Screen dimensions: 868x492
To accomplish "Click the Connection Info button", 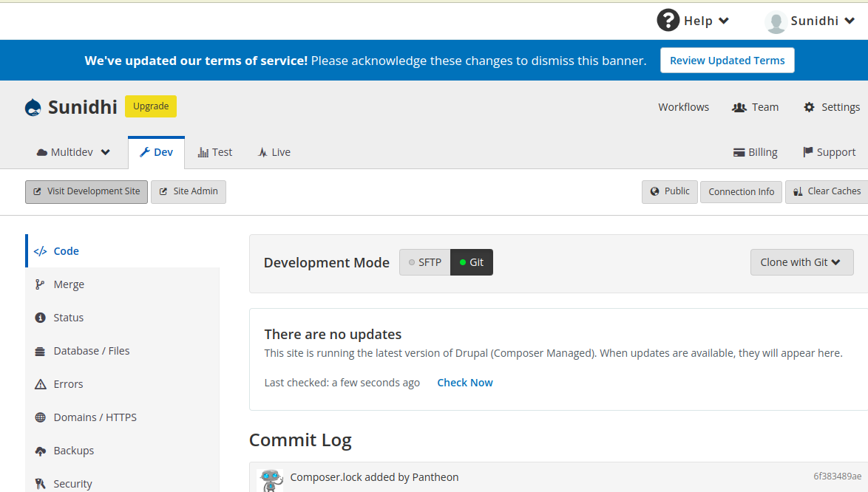I will (x=742, y=192).
